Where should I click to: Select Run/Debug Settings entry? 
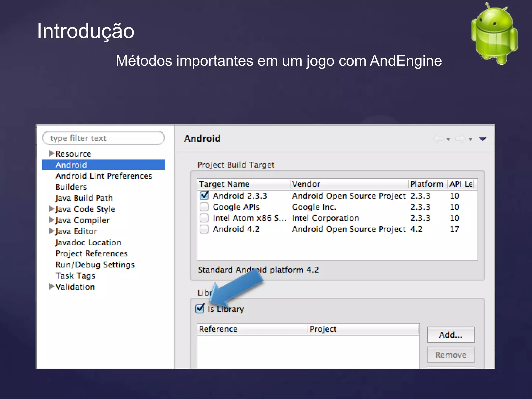95,265
